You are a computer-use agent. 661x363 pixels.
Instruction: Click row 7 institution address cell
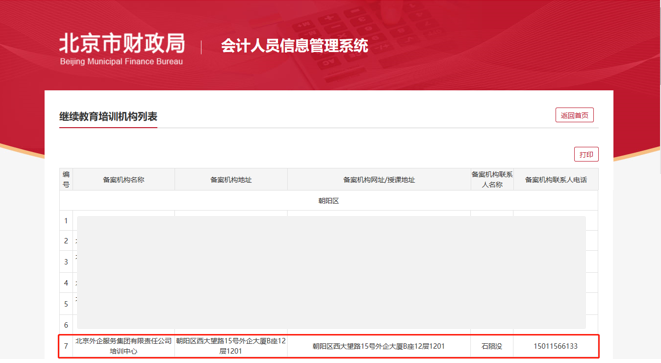pos(231,346)
